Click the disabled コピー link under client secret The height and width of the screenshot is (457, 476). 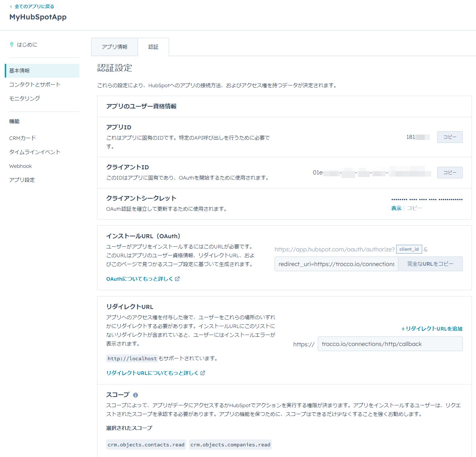[x=414, y=208]
